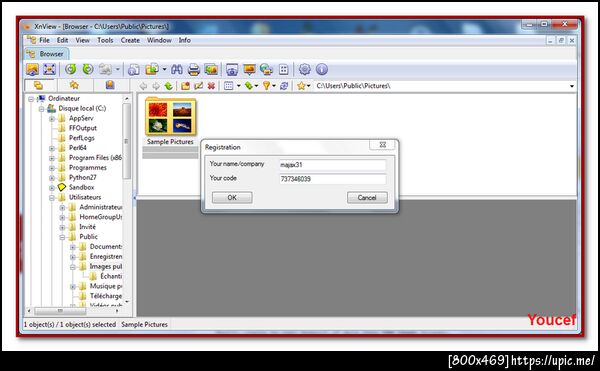Expand the AppServ folder node
The height and width of the screenshot is (371, 600).
coord(52,119)
